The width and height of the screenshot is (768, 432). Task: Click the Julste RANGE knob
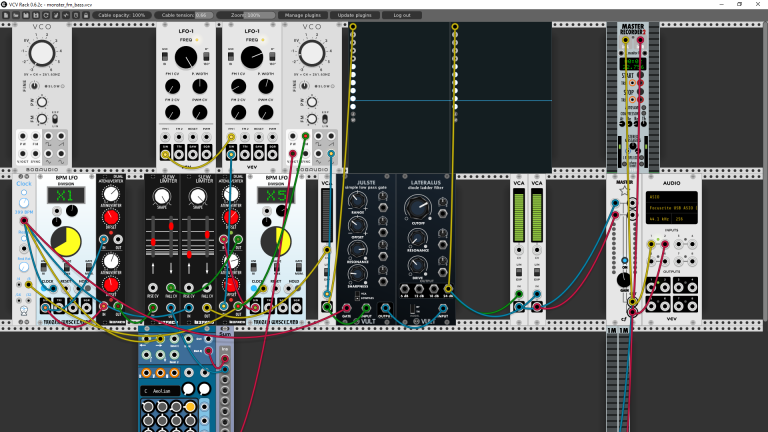pos(358,201)
